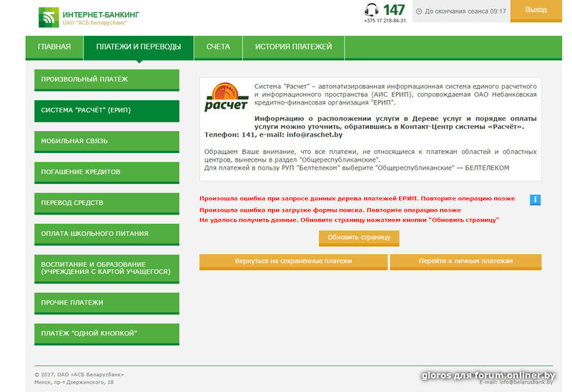
Task: Click the Расчет system logo
Action: tap(227, 97)
